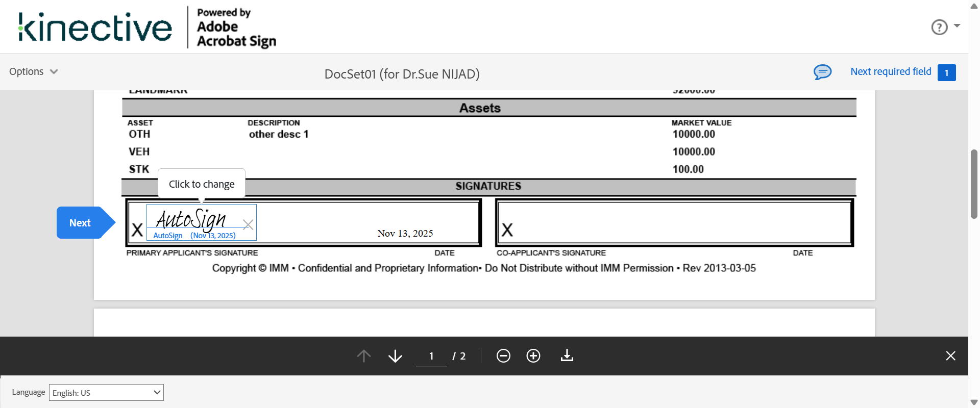Click the document title DocSet01 (for Dr.Sue NIJAD)
The height and width of the screenshot is (408, 980).
point(402,74)
